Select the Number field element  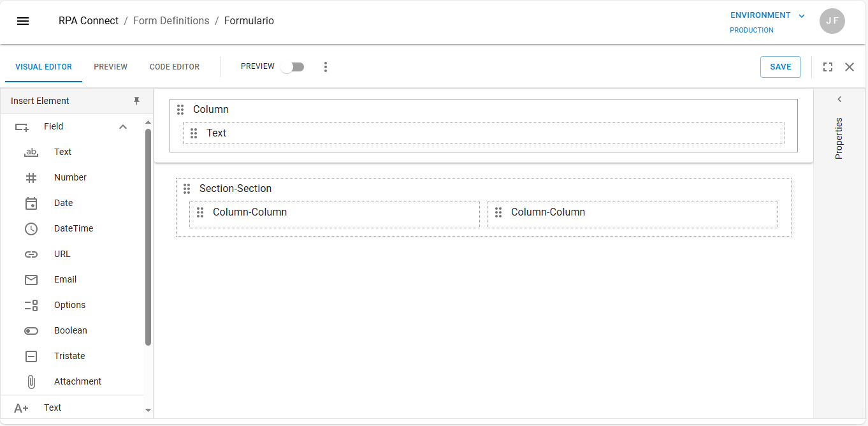pos(70,177)
